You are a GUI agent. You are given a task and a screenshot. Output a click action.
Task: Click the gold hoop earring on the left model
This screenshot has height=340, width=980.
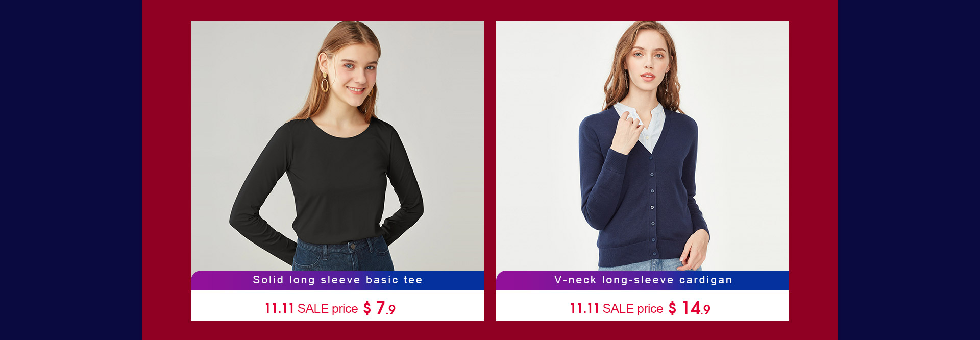(325, 82)
